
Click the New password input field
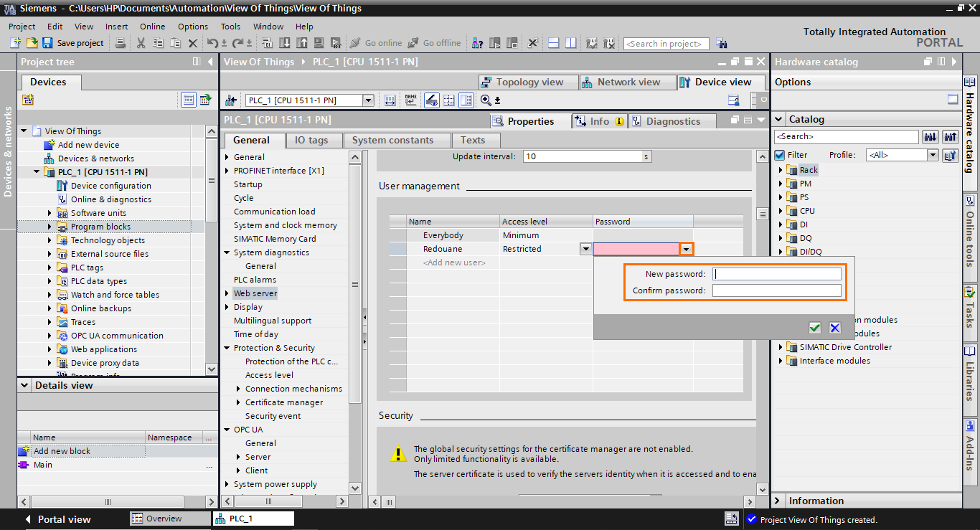click(776, 274)
